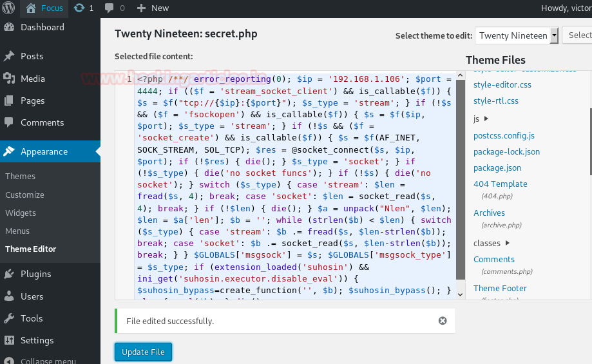Click the line number 1 gutter
The height and width of the screenshot is (364, 592).
pyautogui.click(x=129, y=79)
